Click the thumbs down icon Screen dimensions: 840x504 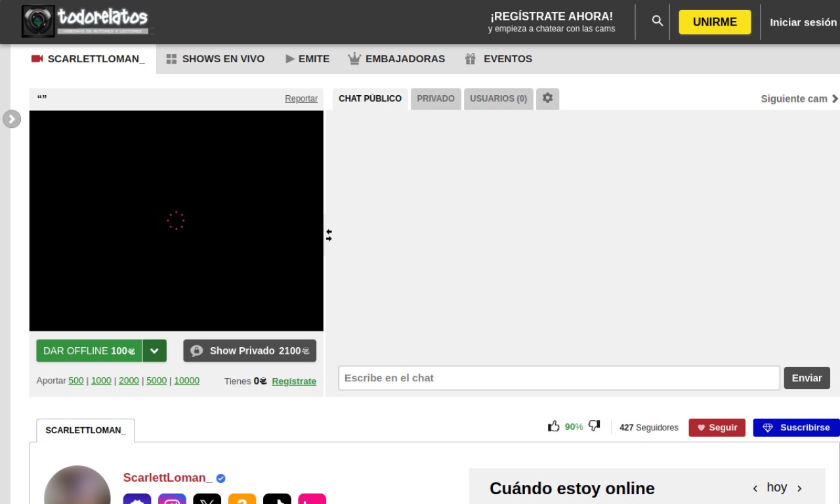(x=594, y=427)
